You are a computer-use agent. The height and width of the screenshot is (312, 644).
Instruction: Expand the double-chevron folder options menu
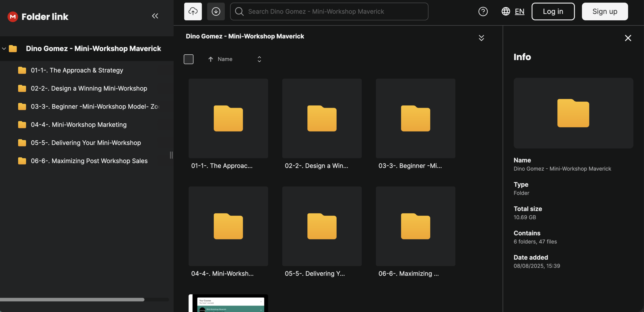[481, 38]
